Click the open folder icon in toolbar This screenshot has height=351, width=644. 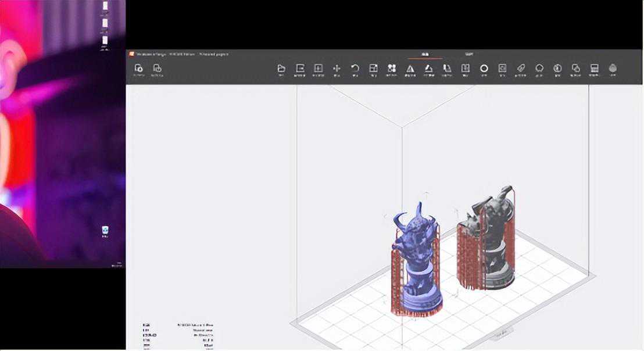281,69
